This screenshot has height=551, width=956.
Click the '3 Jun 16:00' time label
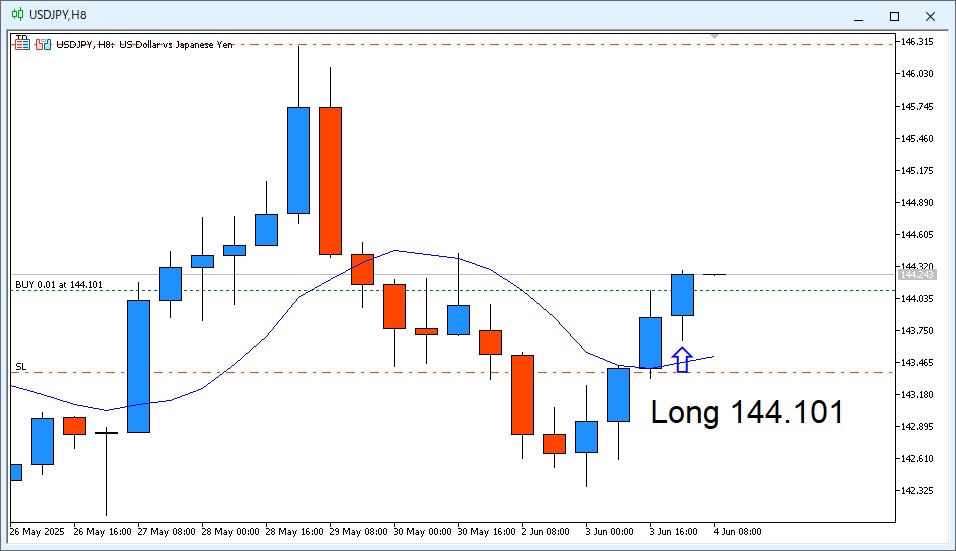(674, 531)
